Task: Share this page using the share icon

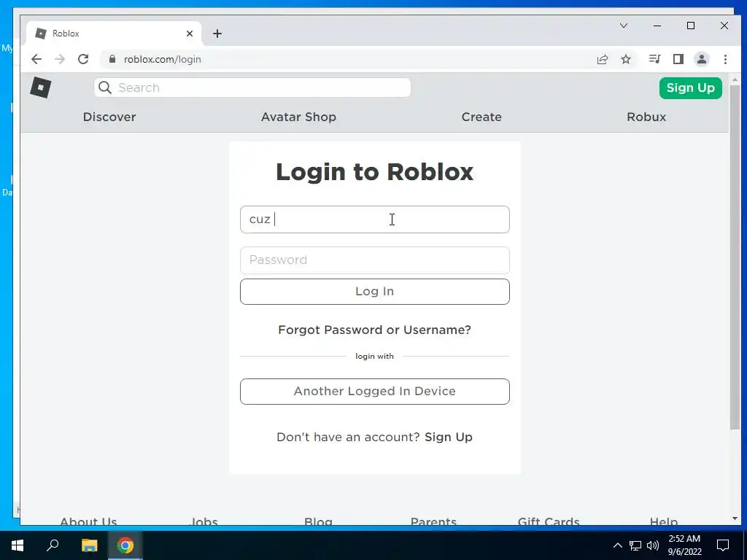Action: [603, 59]
